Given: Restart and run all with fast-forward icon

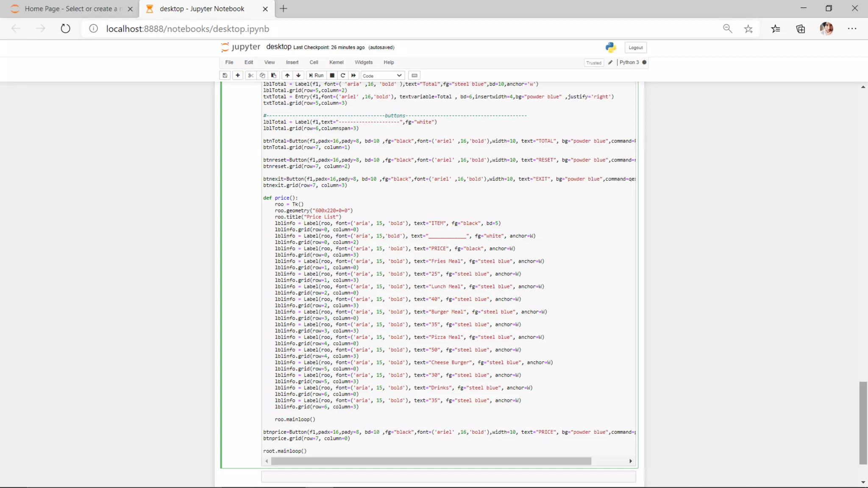Looking at the screenshot, I should click(x=353, y=75).
